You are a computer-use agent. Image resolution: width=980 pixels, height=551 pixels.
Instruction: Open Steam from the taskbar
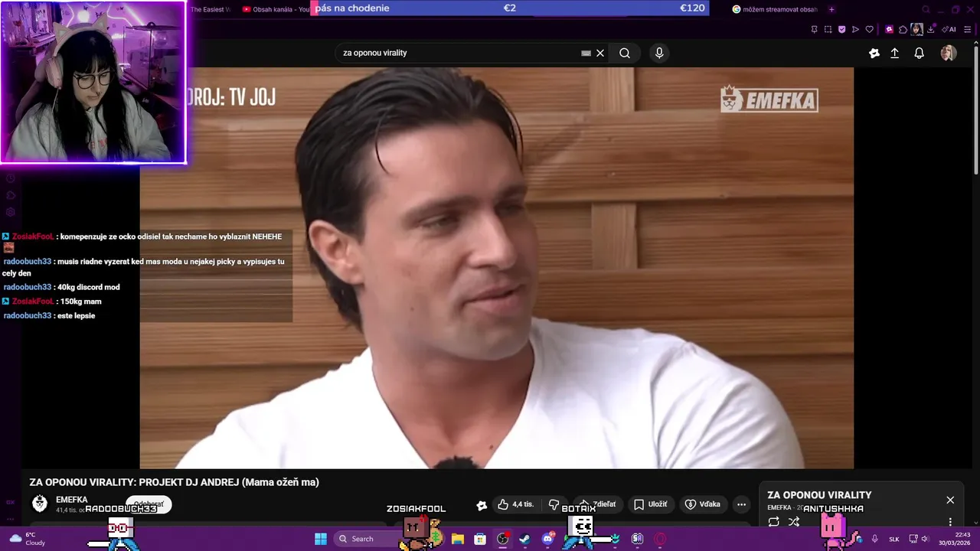525,539
